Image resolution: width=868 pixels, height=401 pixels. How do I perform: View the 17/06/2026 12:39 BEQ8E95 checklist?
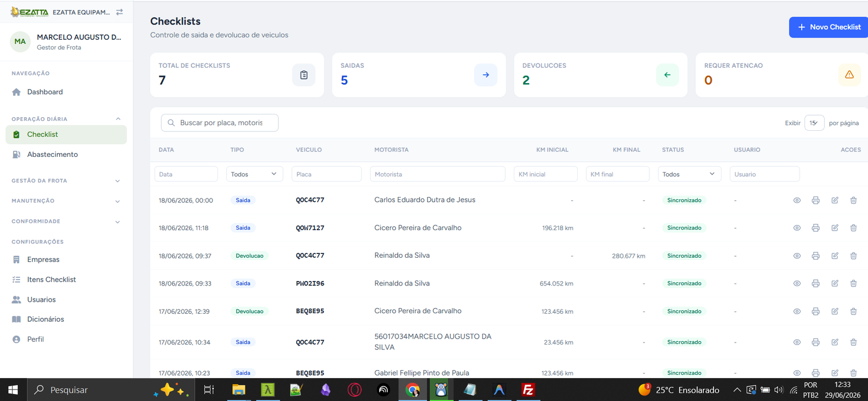click(x=797, y=311)
